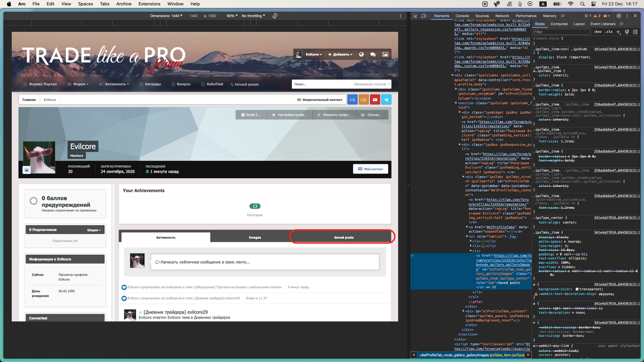644x362 pixels.
Task: Click the Награды navigation link
Action: click(x=150, y=84)
